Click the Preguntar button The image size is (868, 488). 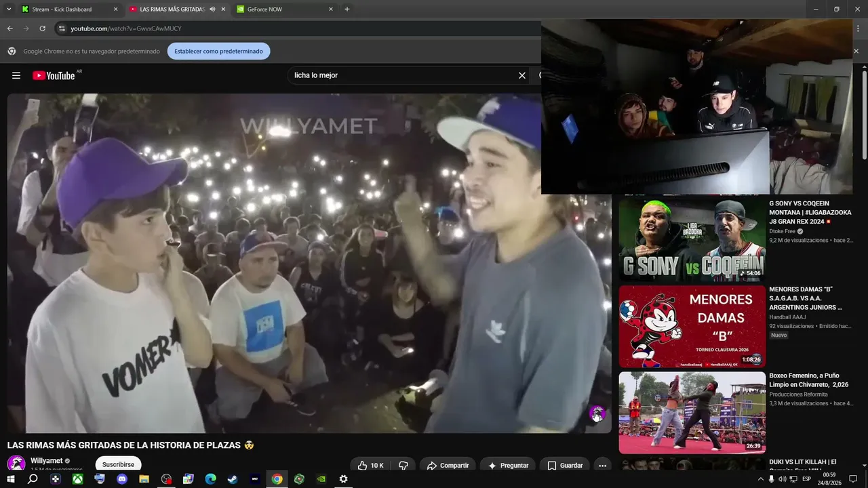508,466
